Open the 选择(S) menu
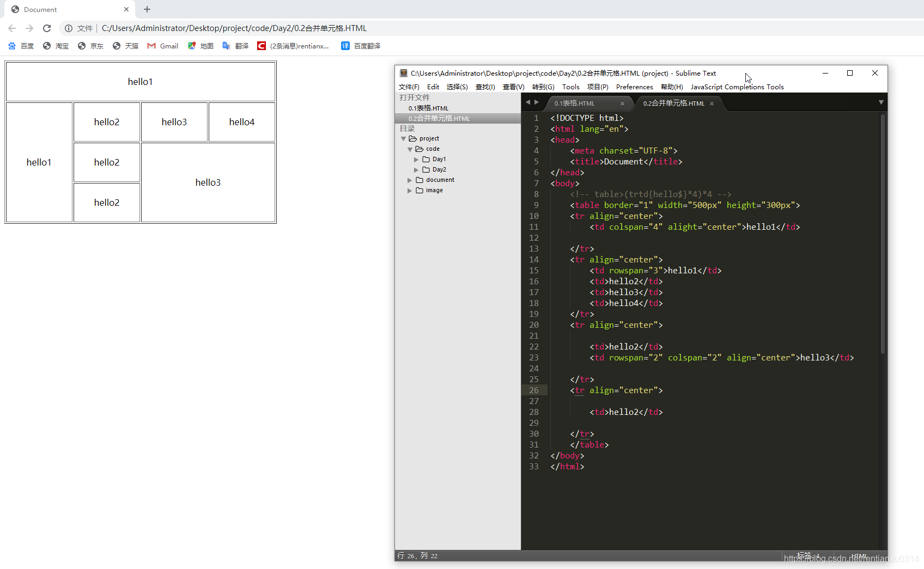The image size is (924, 569). 457,87
